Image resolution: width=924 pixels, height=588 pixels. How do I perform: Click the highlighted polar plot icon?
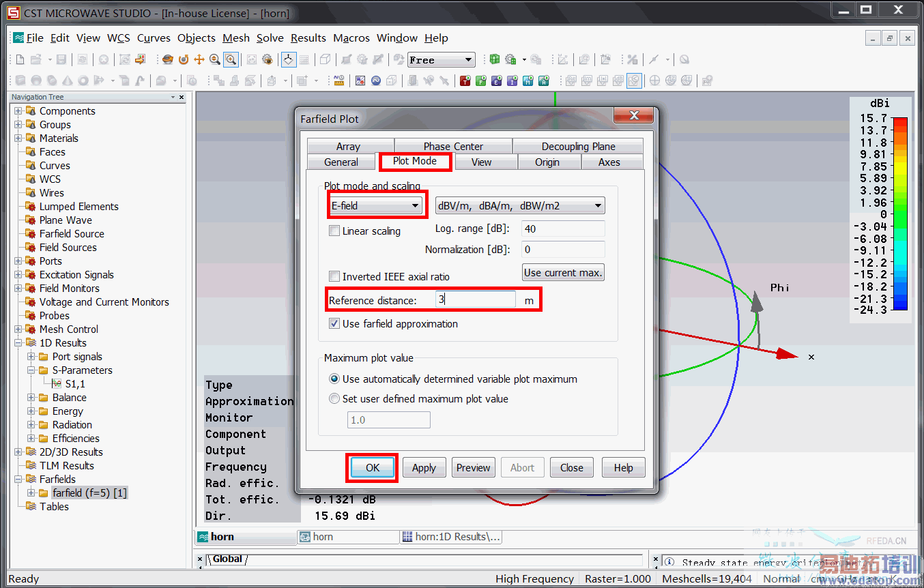pyautogui.click(x=634, y=80)
